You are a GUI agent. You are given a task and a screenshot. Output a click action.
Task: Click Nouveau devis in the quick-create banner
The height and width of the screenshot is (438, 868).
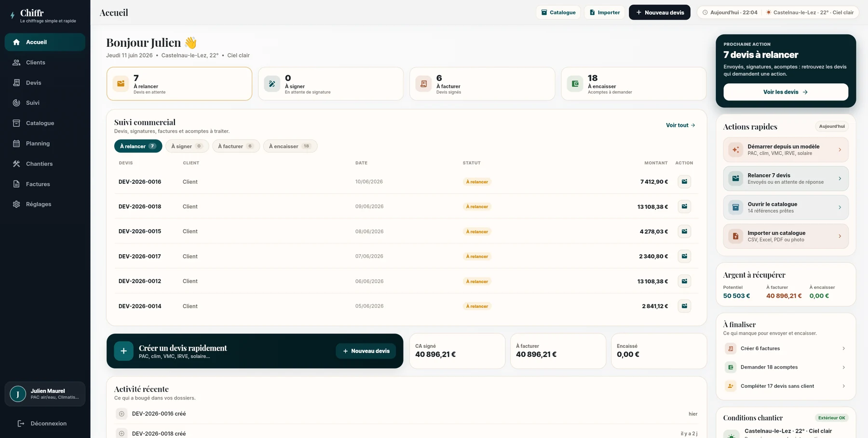(366, 351)
